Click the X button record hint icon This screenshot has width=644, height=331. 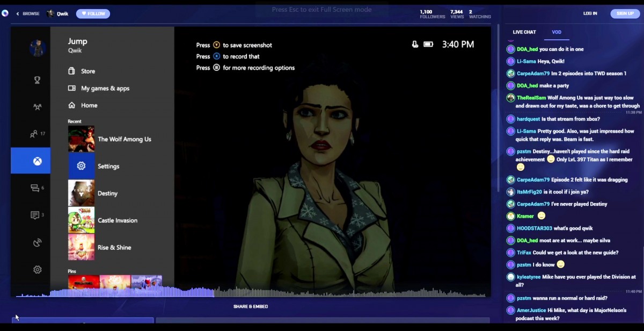pyautogui.click(x=217, y=56)
